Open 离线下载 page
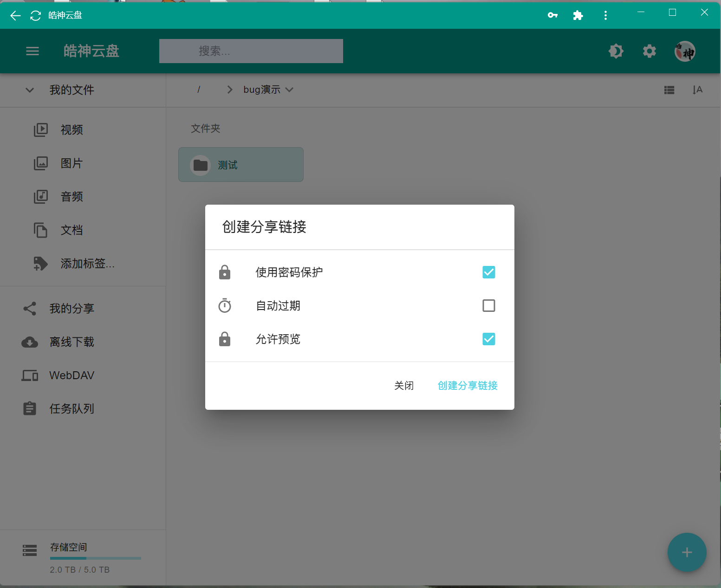The image size is (721, 588). pyautogui.click(x=83, y=342)
